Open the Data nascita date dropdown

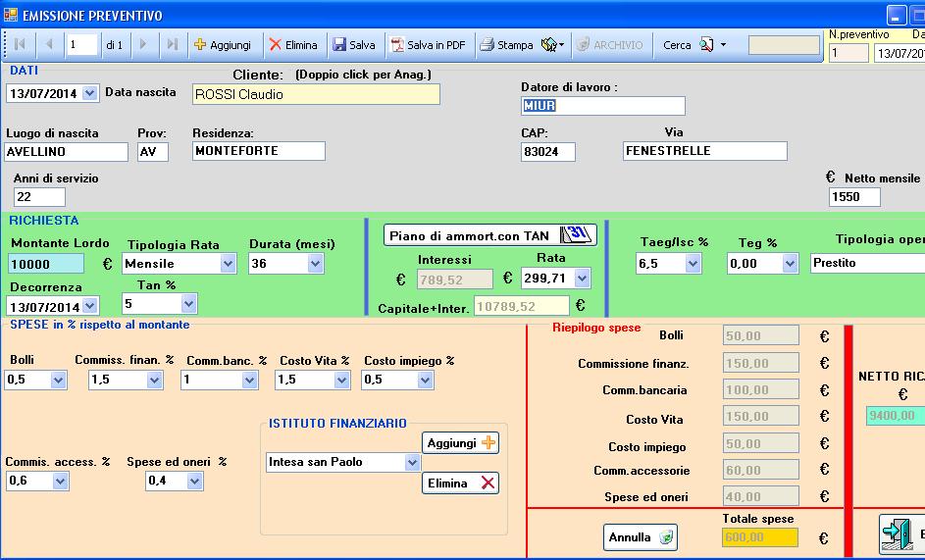click(x=89, y=93)
